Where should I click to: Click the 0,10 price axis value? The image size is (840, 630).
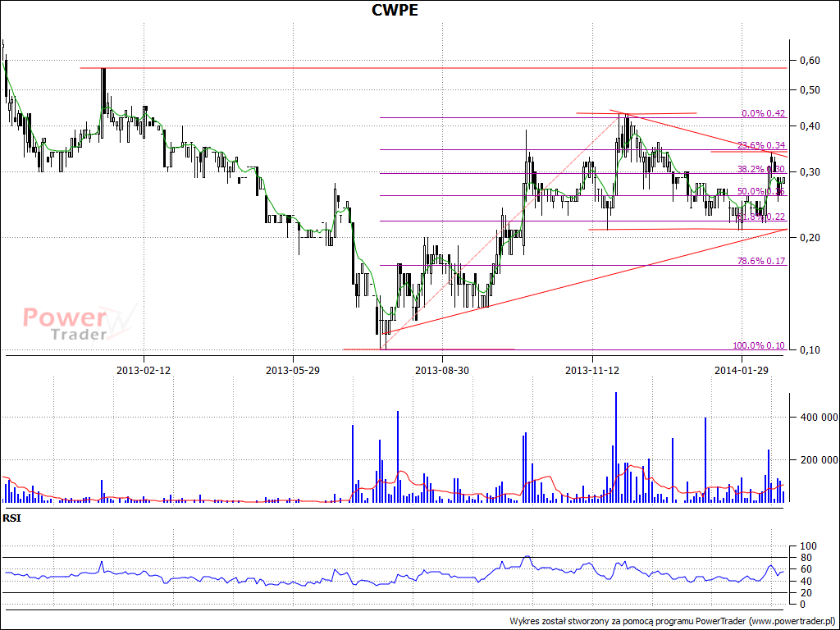809,350
